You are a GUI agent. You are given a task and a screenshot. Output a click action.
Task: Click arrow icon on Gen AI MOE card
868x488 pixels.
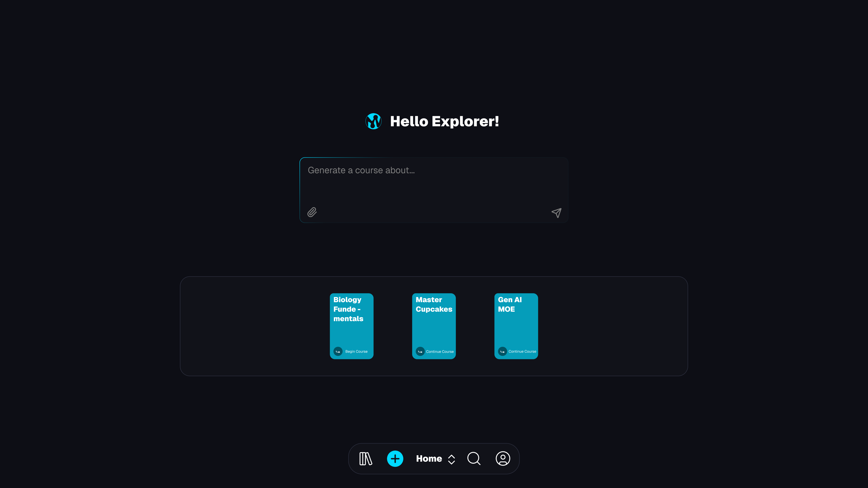(x=502, y=351)
